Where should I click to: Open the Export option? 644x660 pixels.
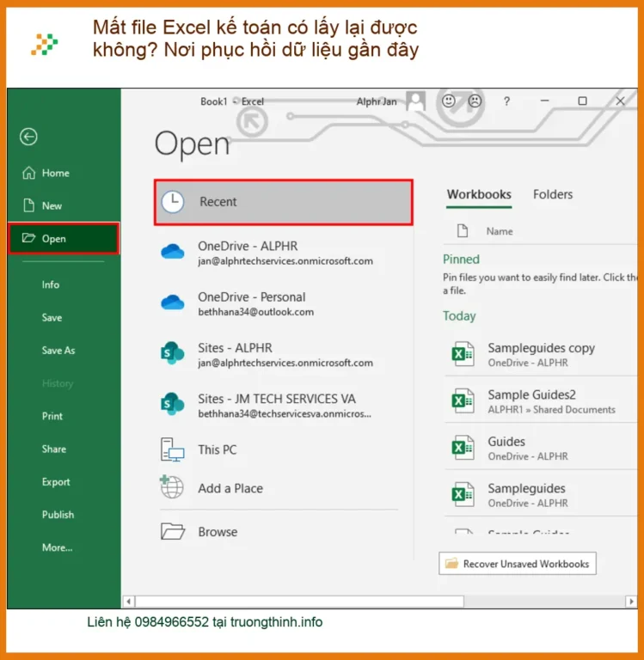(x=56, y=482)
